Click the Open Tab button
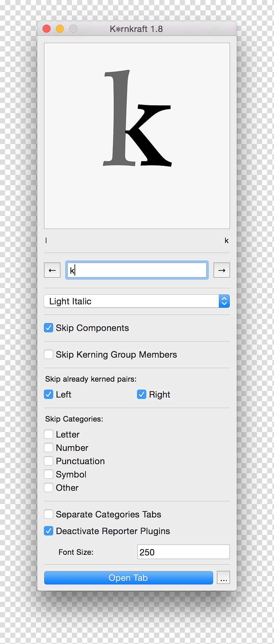Viewport: 274px width, 644px height. pos(128,577)
